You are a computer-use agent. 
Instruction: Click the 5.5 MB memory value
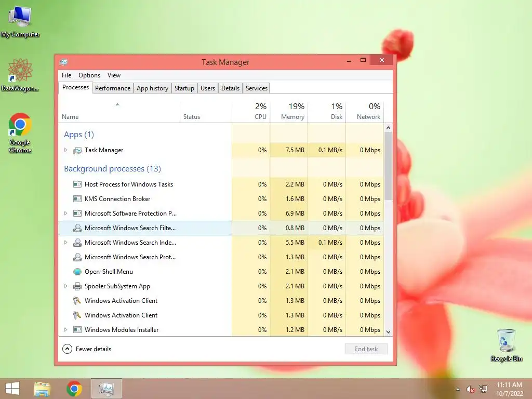pos(295,243)
